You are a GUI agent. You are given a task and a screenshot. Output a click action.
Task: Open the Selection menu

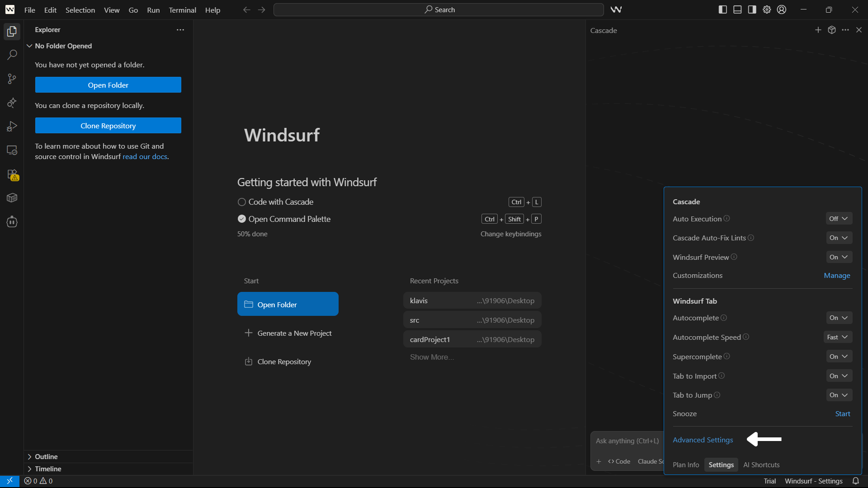coord(80,9)
